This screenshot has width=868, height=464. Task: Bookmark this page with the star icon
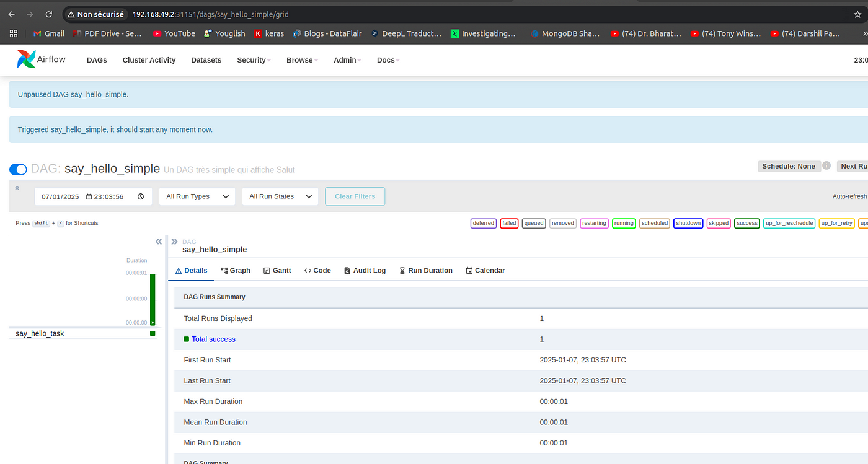point(857,14)
